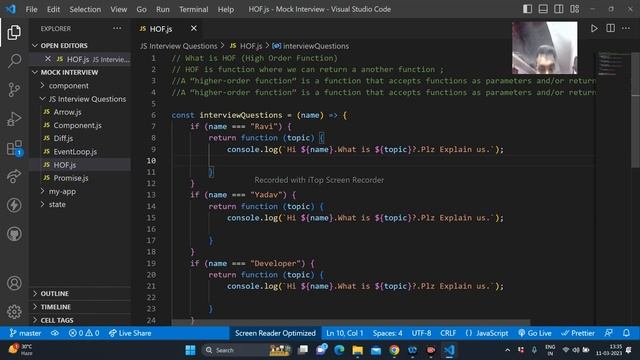
Task: Change indentation via Spaces: 4
Action: click(387, 333)
